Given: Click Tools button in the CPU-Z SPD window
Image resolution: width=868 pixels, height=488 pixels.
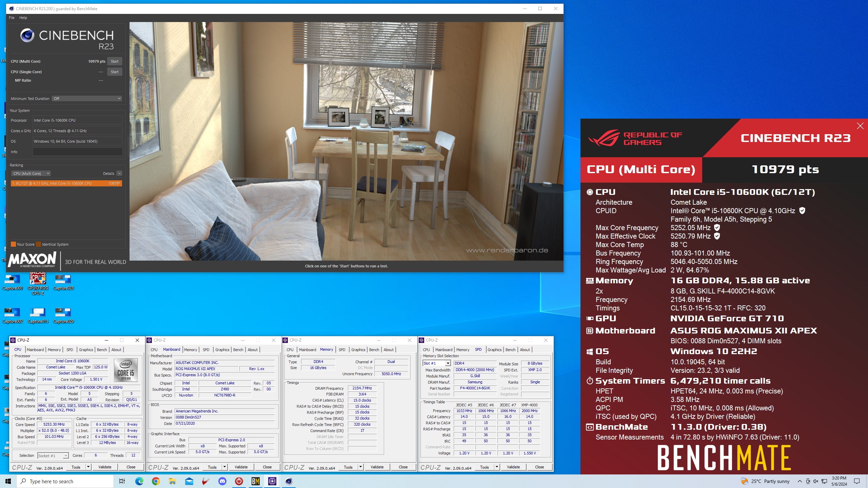Looking at the screenshot, I should pyautogui.click(x=485, y=467).
